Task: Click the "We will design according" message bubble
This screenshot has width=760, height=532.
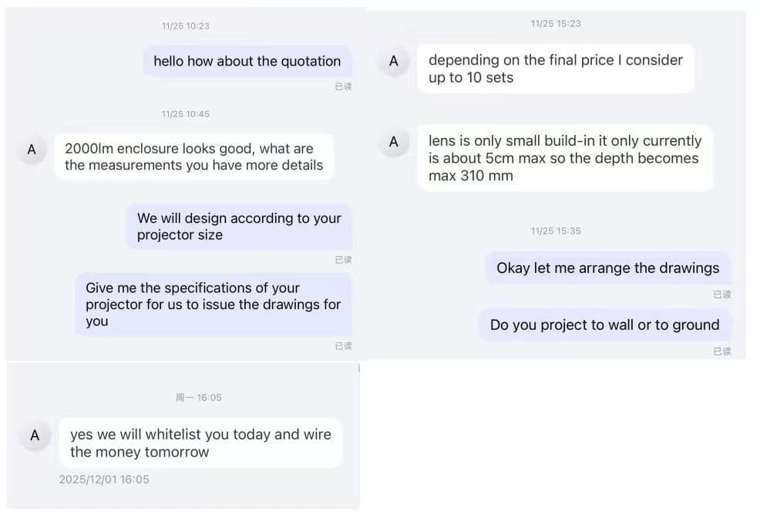Action: 239,227
